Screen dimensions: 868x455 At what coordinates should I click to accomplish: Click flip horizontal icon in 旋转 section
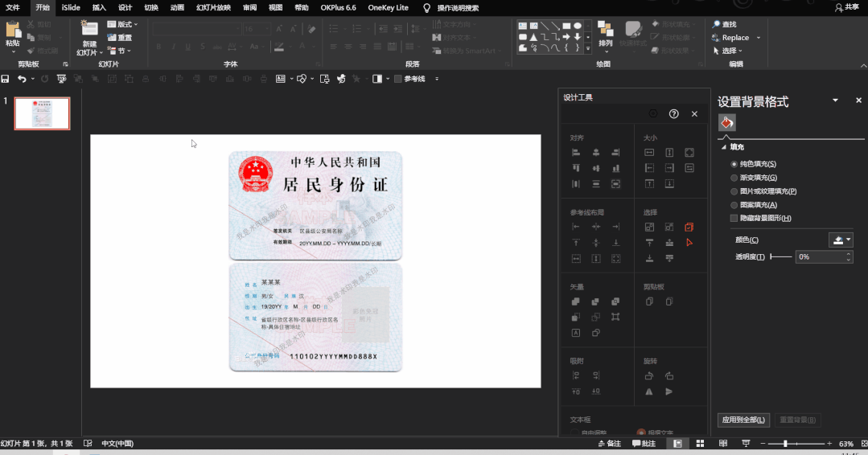click(649, 391)
